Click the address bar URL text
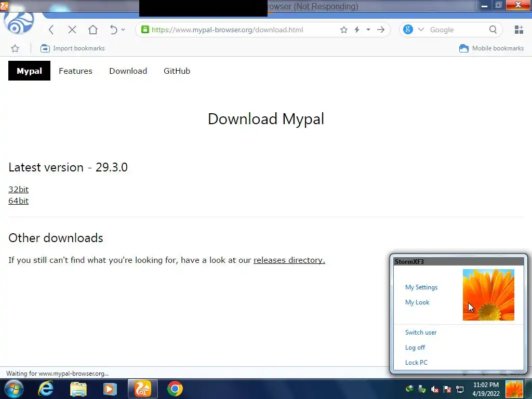Screen dimensions: 532x399 pos(228,30)
